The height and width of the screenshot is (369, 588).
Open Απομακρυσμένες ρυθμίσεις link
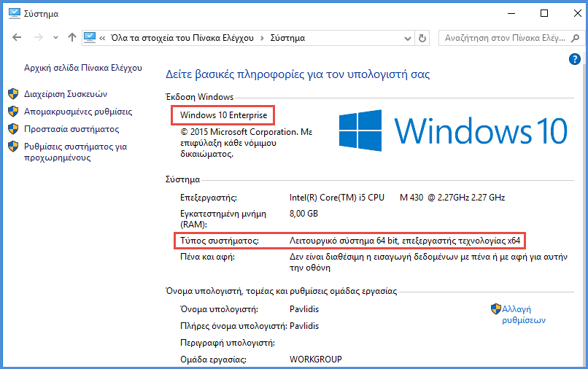click(x=78, y=112)
